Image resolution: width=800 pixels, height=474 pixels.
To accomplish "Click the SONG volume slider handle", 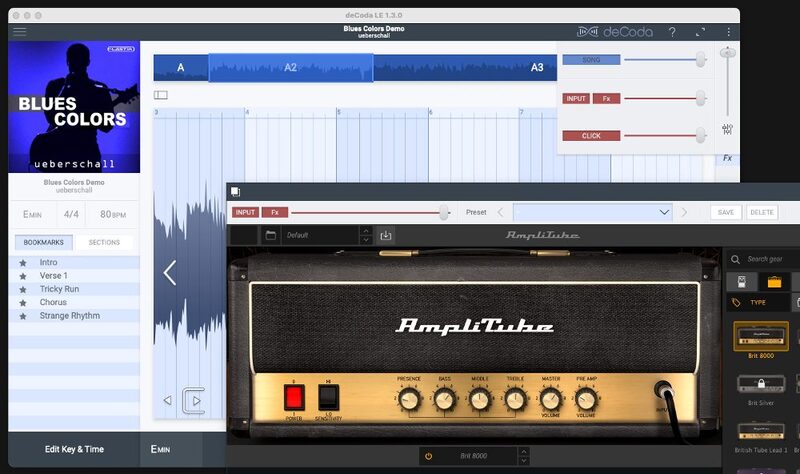I will pos(700,60).
